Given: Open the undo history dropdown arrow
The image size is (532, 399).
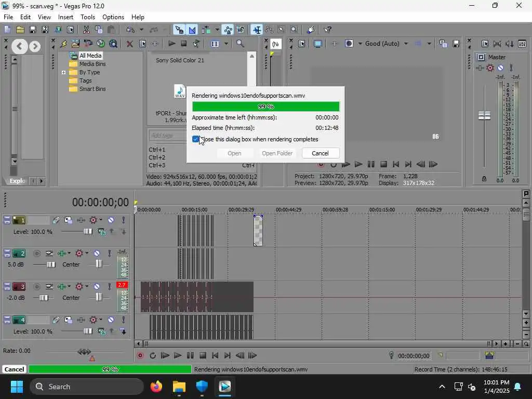Looking at the screenshot, I should pyautogui.click(x=141, y=30).
